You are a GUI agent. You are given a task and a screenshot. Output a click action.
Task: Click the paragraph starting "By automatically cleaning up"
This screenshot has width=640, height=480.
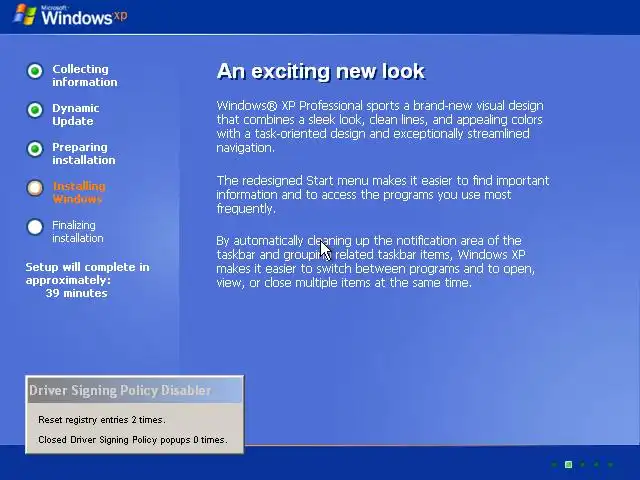[x=376, y=262]
